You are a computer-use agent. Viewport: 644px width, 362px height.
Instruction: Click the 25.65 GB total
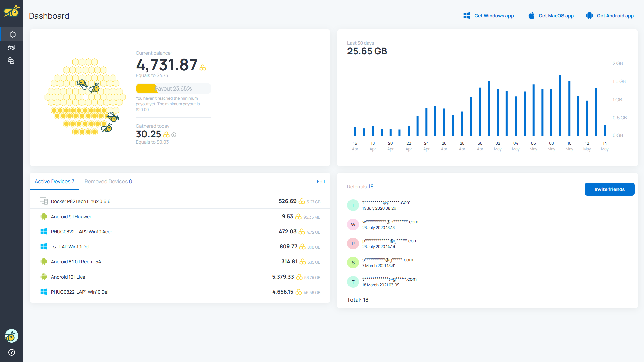(367, 51)
